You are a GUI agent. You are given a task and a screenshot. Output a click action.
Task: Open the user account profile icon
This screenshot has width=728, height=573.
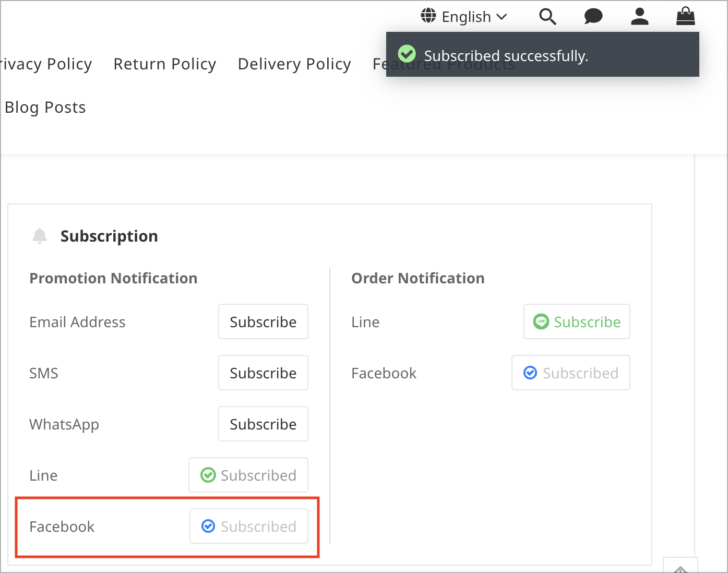639,17
